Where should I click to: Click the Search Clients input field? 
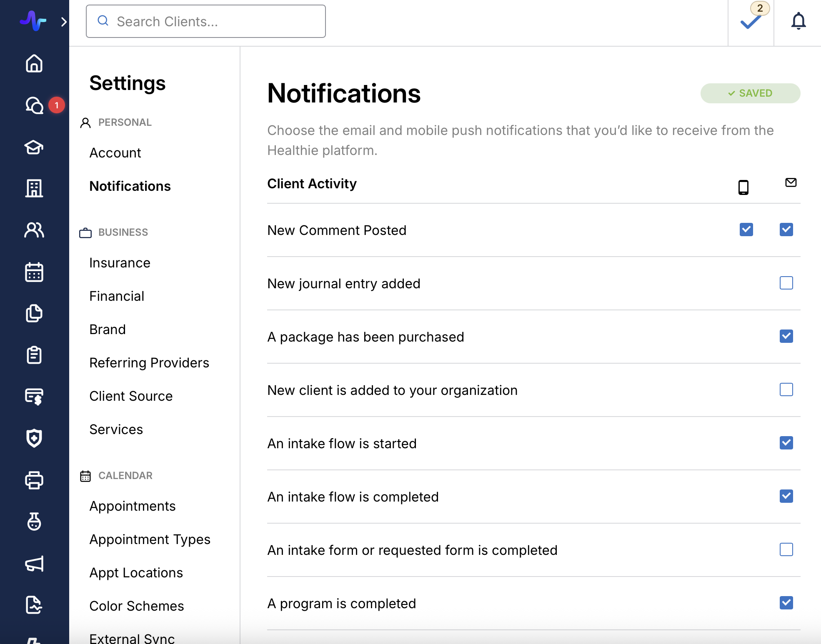[206, 21]
